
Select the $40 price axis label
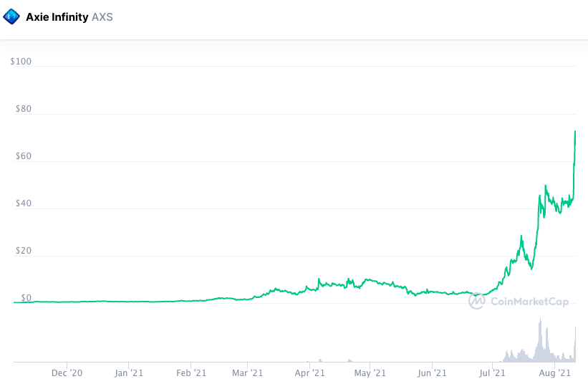[x=23, y=204]
